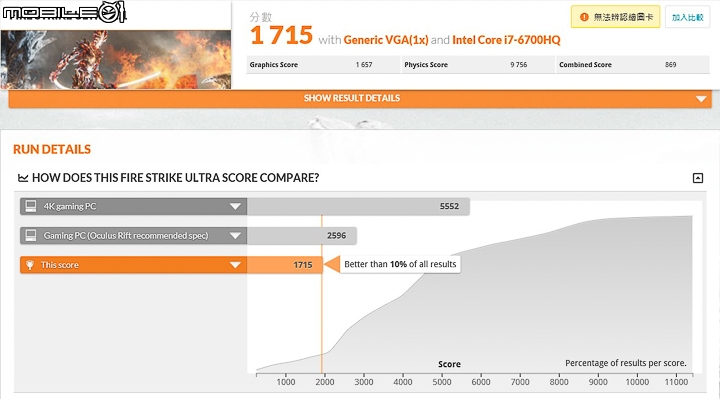Image resolution: width=720 pixels, height=399 pixels.
Task: Click monitor icon in Gaming PC Oculus row
Action: pyautogui.click(x=31, y=236)
